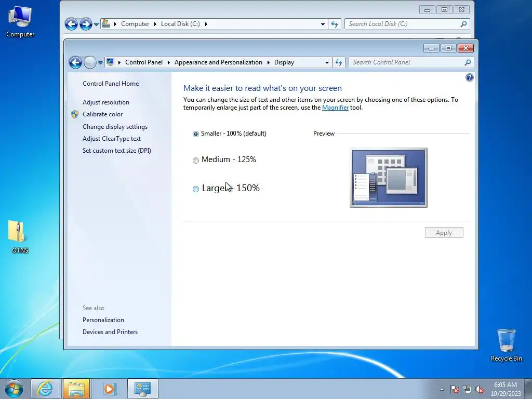Select the Recycle Bin desktop icon
This screenshot has height=399, width=532.
pos(506,345)
